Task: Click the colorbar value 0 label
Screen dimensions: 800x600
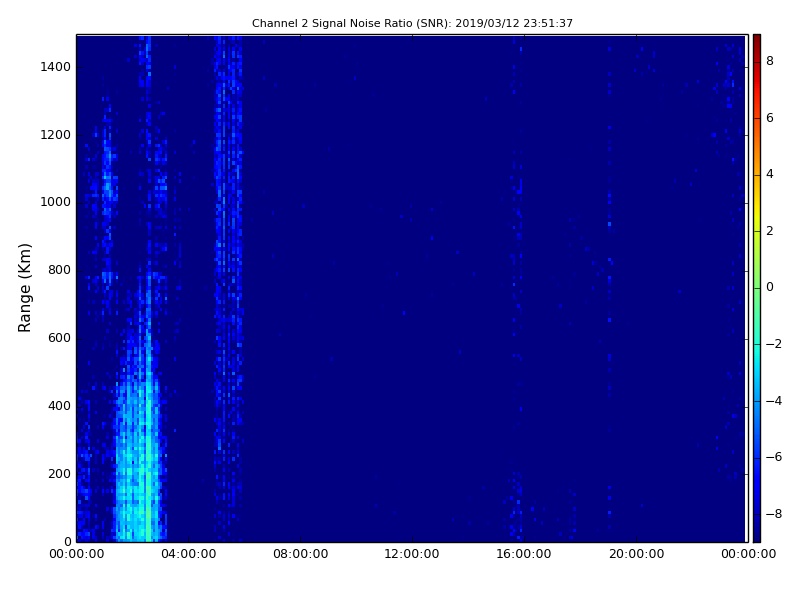Action: tap(770, 287)
